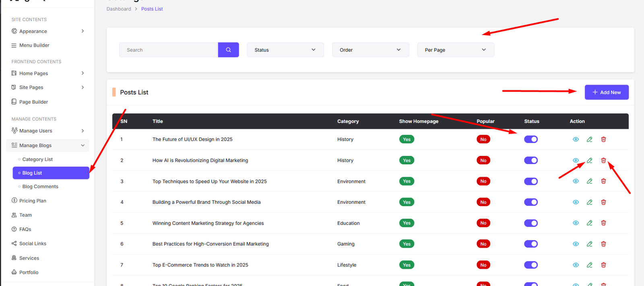Click the search magnifier button

(x=228, y=50)
